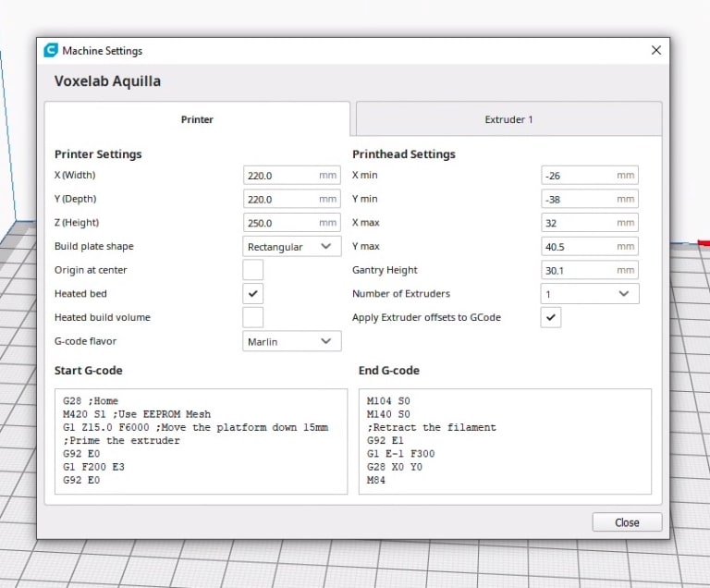Edit the Y (Depth) value field

click(291, 199)
